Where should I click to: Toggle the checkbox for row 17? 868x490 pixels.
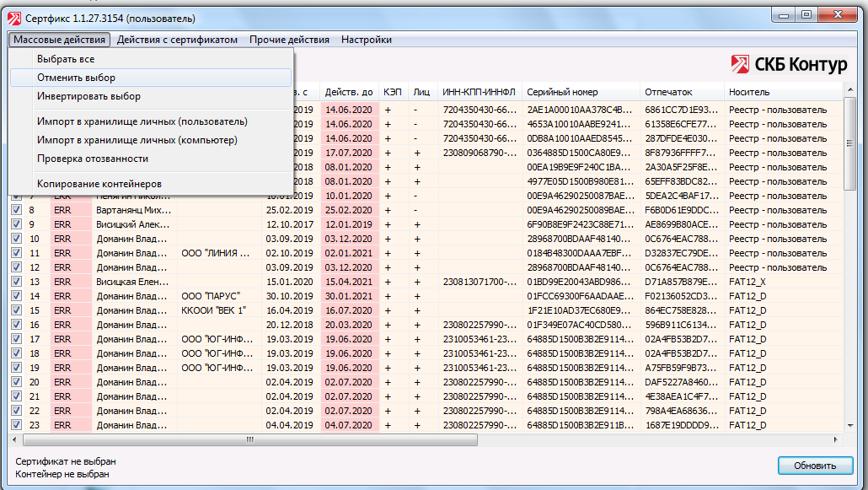point(17,339)
